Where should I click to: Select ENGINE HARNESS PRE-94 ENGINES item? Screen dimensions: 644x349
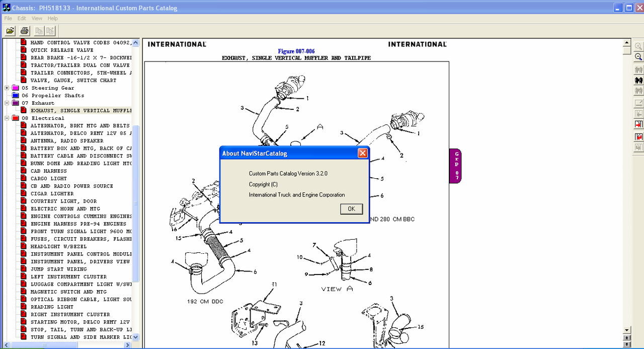coord(78,224)
